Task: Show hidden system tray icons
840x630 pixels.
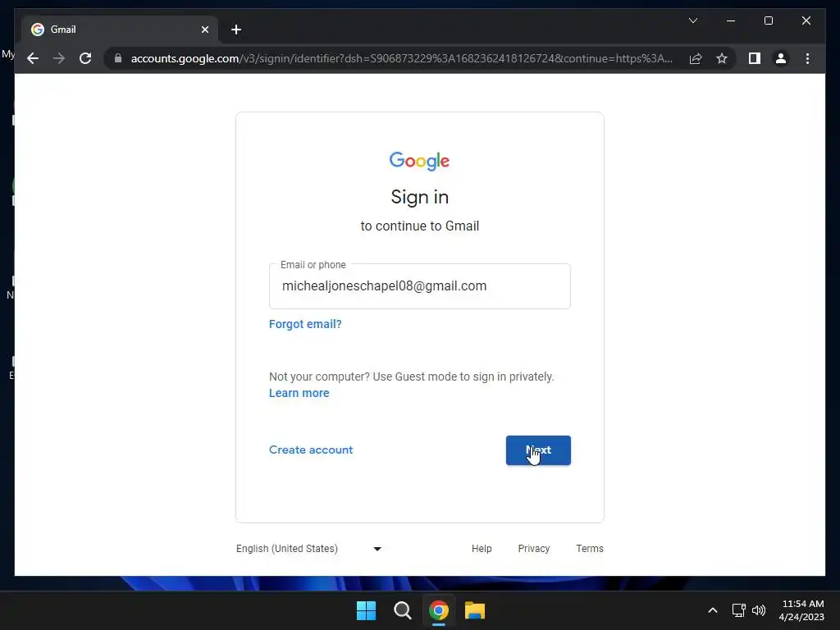Action: point(713,610)
